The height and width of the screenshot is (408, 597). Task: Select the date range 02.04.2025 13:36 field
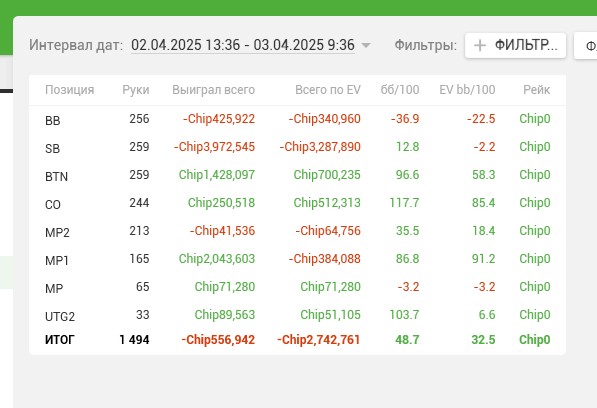(243, 45)
